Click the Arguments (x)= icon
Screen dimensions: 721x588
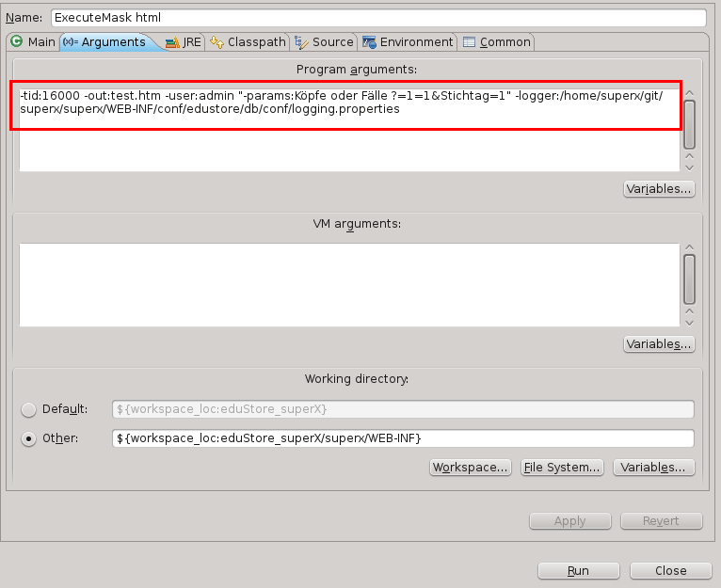point(71,41)
